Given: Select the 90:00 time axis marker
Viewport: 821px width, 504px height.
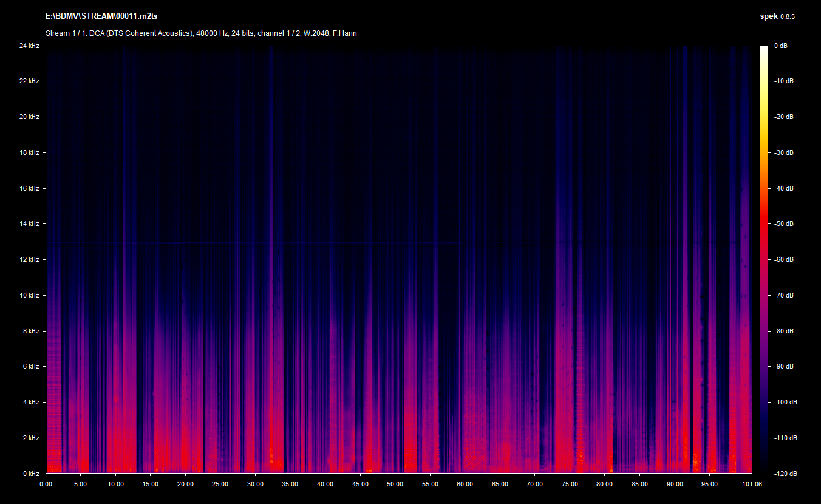Looking at the screenshot, I should click(675, 484).
